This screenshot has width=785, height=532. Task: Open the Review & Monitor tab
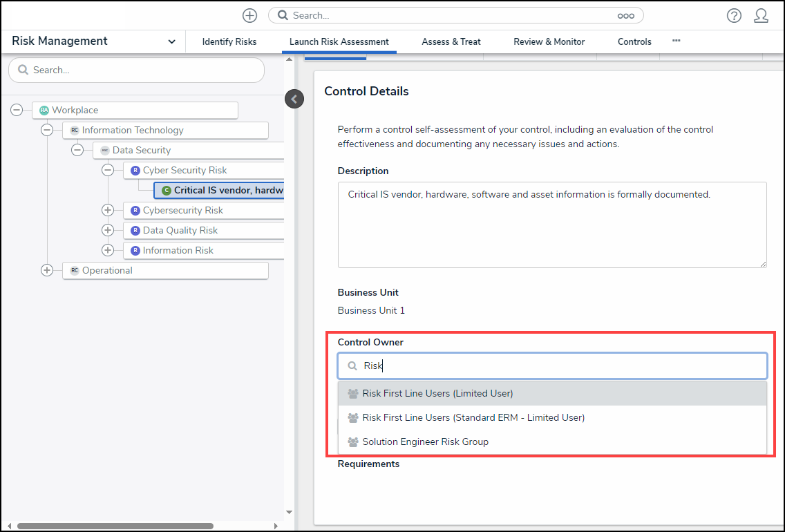click(549, 41)
